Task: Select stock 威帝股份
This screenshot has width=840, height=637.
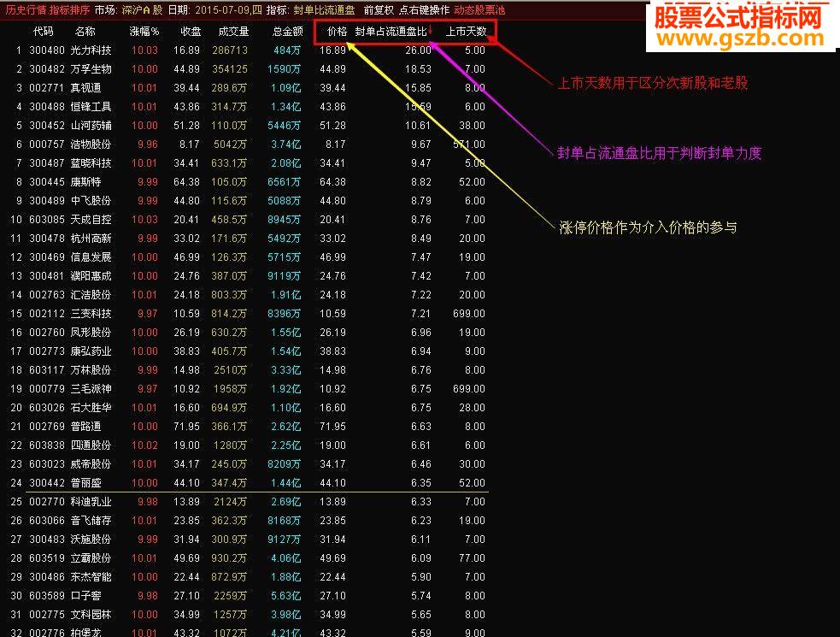Action: coord(91,463)
